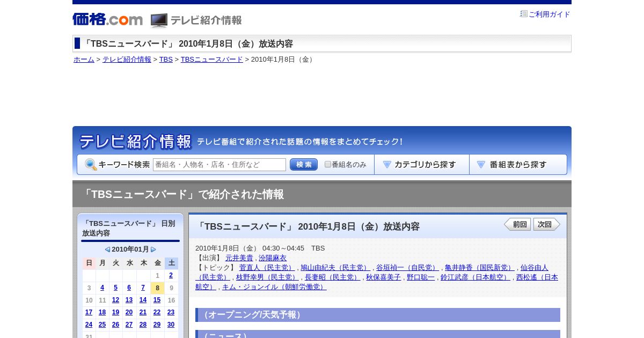Click the （オープニング/天気予報） section header
644x338 pixels.
[378, 315]
